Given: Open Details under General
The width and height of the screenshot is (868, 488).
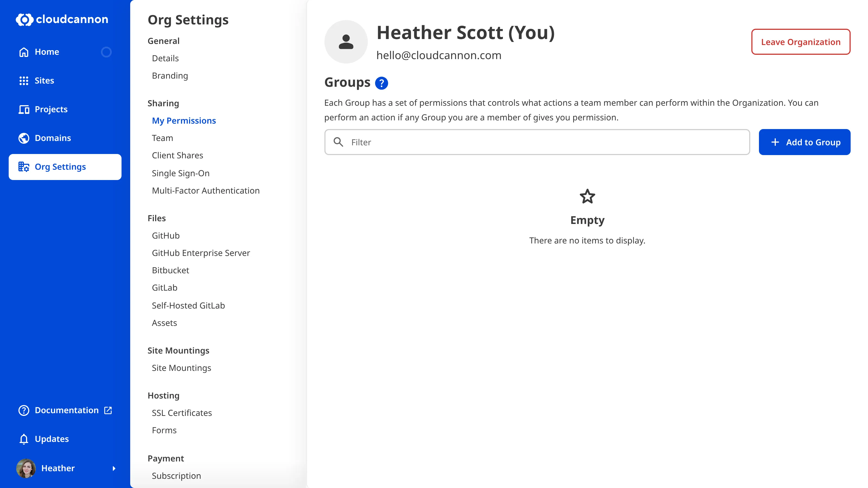Looking at the screenshot, I should [165, 58].
